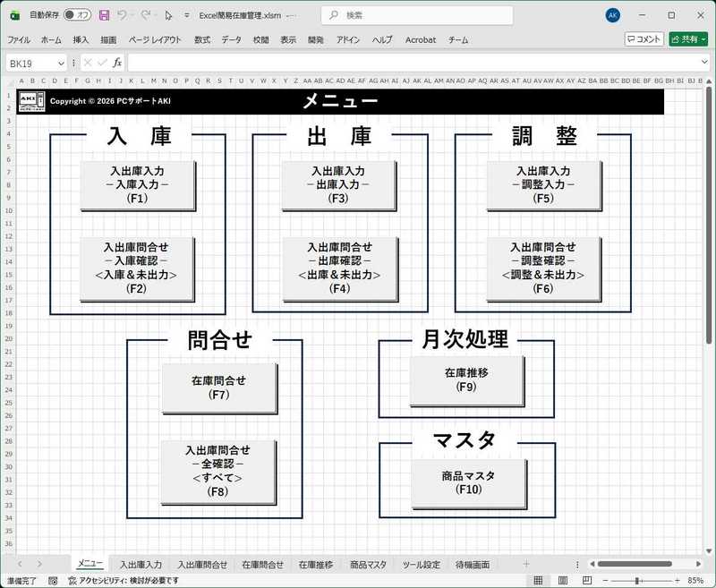Click the search box in title bar
Screen dimensions: 716x588
(x=407, y=15)
